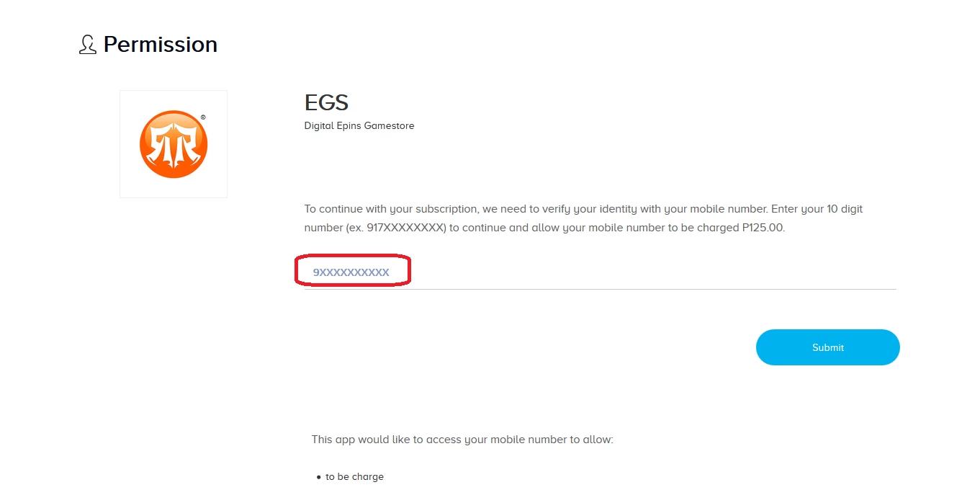
Task: Click the orange EGS gamestore logo
Action: [x=174, y=144]
